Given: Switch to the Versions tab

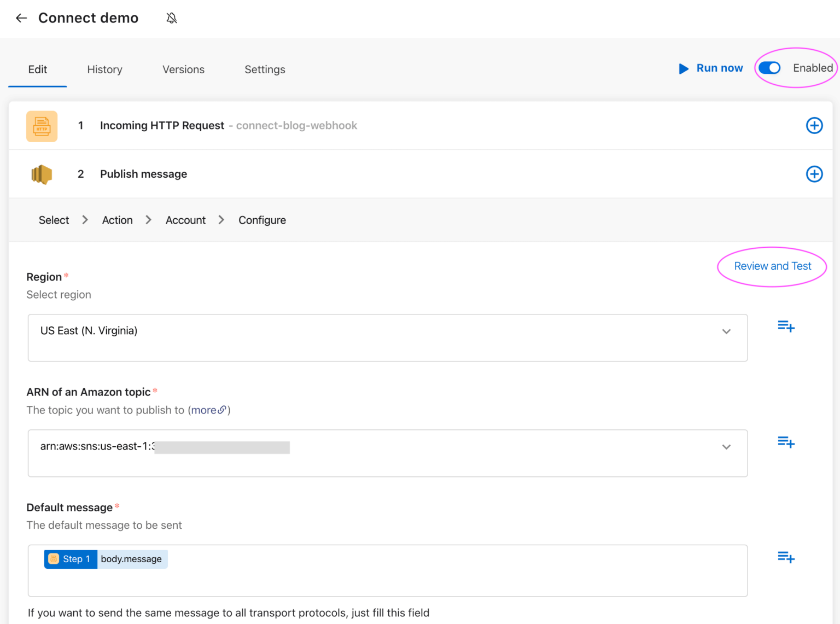Looking at the screenshot, I should click(x=183, y=69).
